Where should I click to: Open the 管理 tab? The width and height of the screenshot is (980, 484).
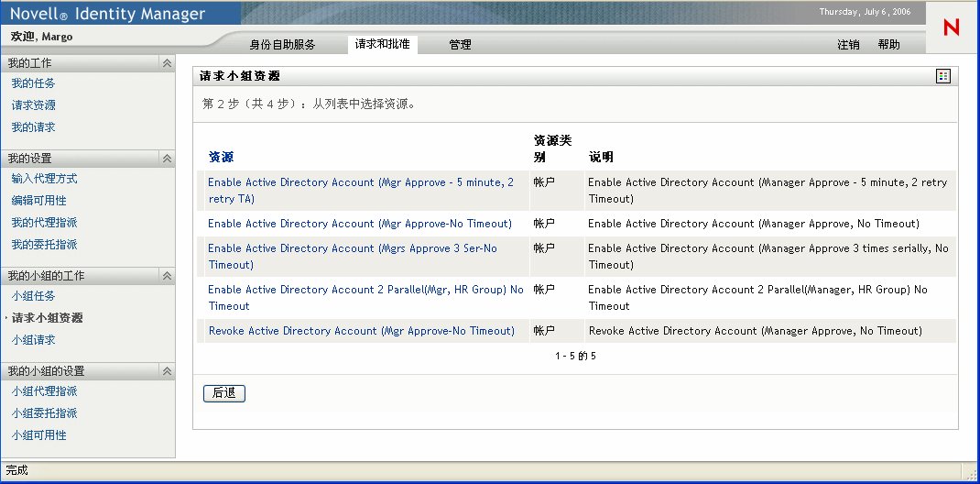(x=460, y=45)
